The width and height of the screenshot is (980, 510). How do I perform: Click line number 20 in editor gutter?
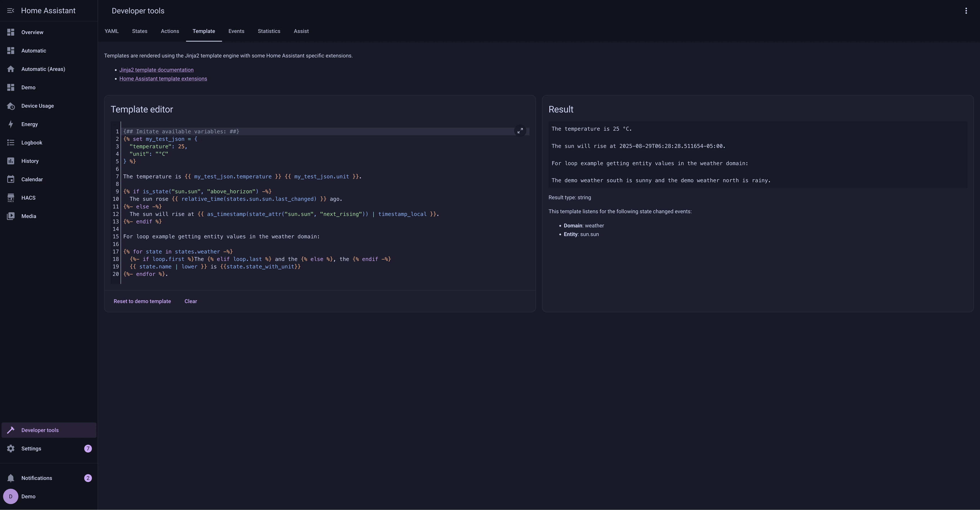(x=116, y=274)
